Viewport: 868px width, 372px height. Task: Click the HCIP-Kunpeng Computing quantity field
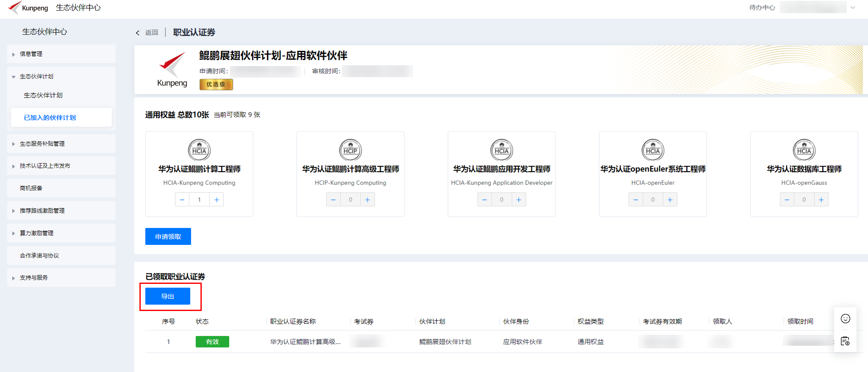351,200
